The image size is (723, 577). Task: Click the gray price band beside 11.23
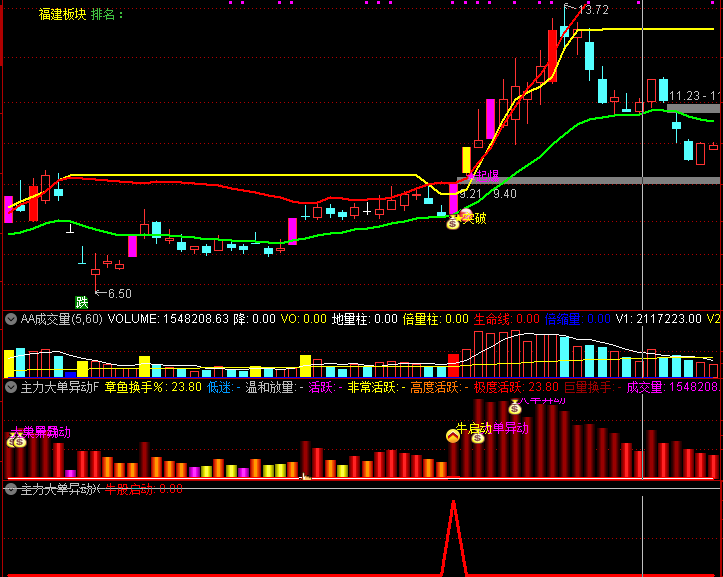(693, 109)
